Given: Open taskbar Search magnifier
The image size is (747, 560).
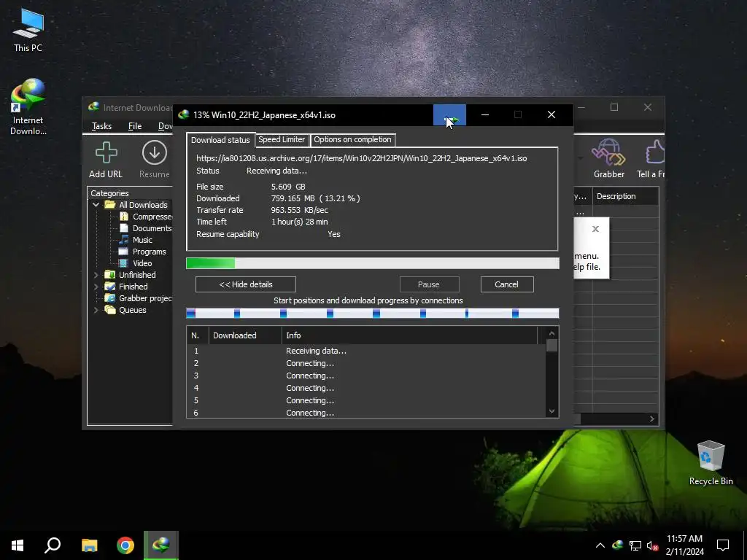Looking at the screenshot, I should [x=53, y=545].
